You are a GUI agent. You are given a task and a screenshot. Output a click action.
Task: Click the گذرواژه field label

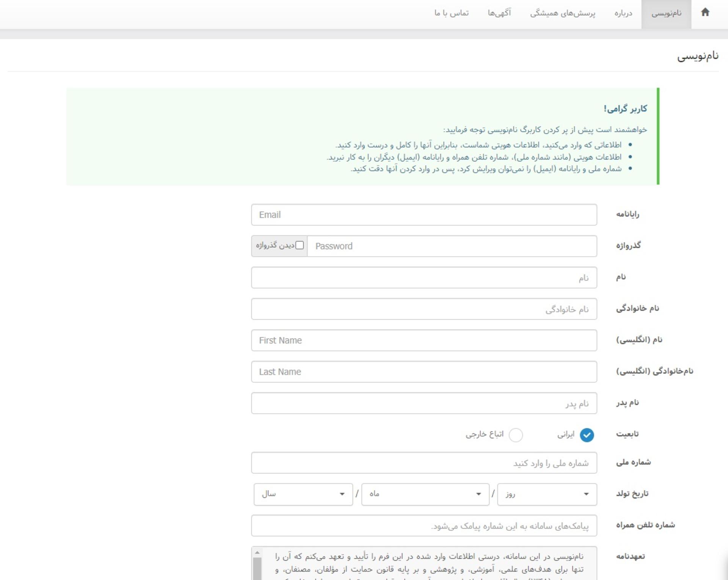coord(628,245)
